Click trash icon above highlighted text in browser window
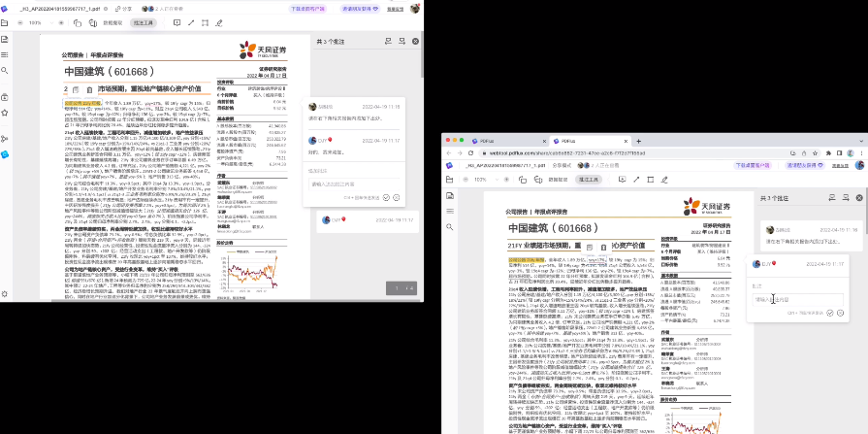This screenshot has height=434, width=868. click(x=603, y=248)
